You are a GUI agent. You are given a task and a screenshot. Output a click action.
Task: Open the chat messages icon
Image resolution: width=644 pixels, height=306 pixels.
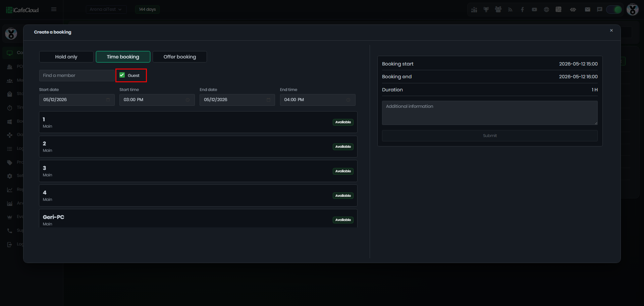click(600, 9)
